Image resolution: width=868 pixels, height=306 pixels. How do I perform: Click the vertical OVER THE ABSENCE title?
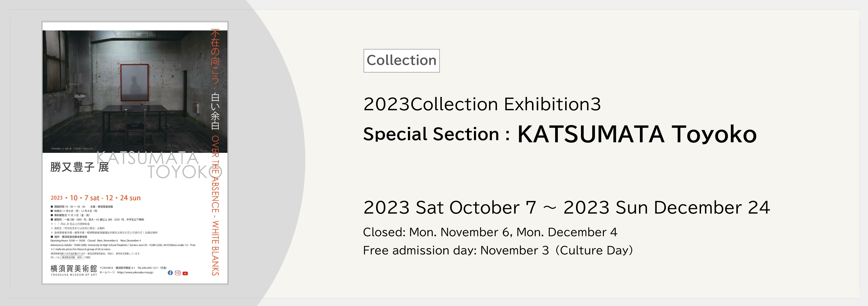point(215,205)
